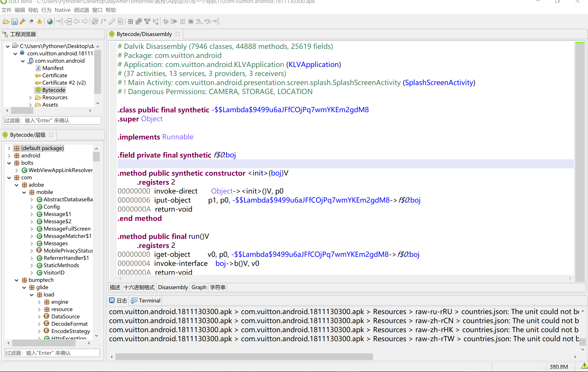Open the 文件 menu

click(7, 10)
